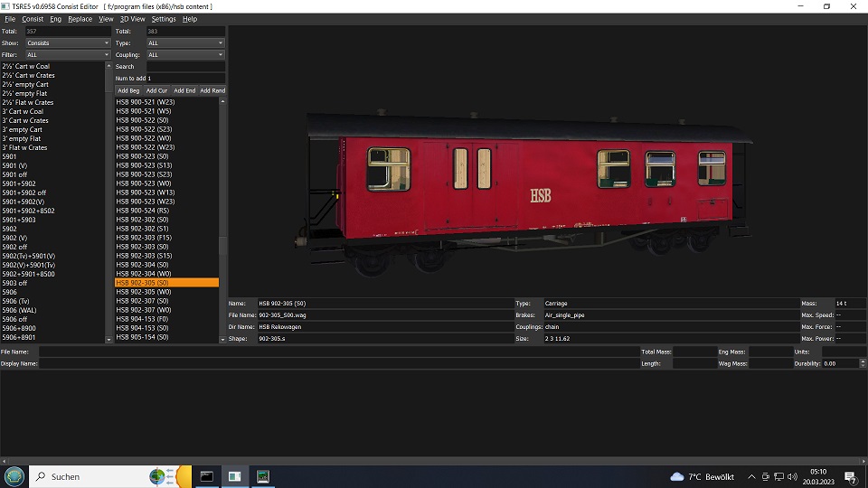This screenshot has height=488, width=868.
Task: Select wagon 'HSB 904-153 (F0)'
Action: [142, 319]
